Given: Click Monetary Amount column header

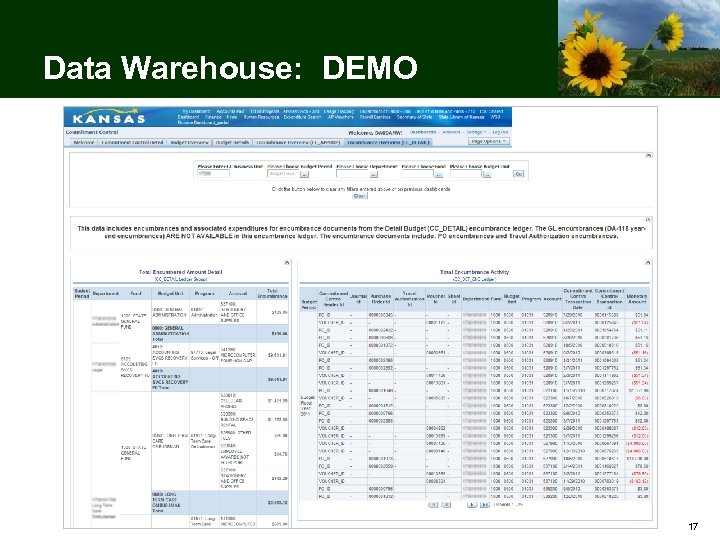Looking at the screenshot, I should 637,299.
